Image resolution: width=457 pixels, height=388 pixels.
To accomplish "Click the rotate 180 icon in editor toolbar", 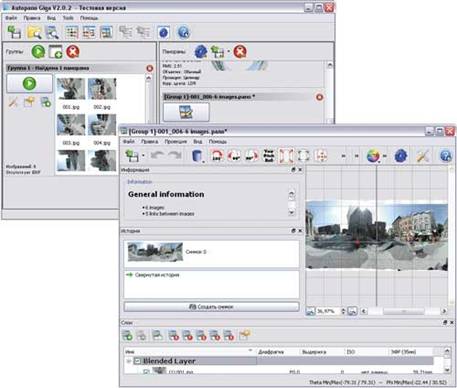I will click(x=217, y=156).
